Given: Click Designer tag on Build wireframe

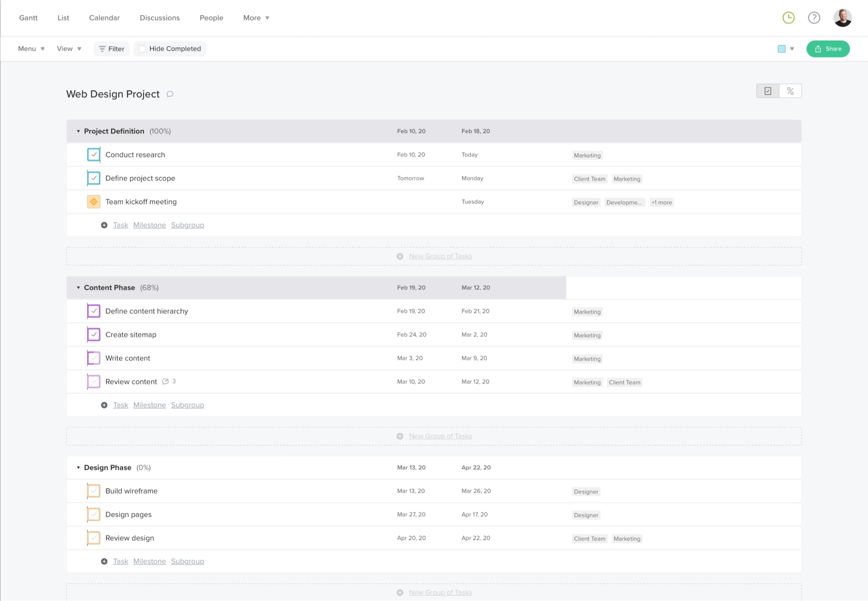Looking at the screenshot, I should pos(586,492).
